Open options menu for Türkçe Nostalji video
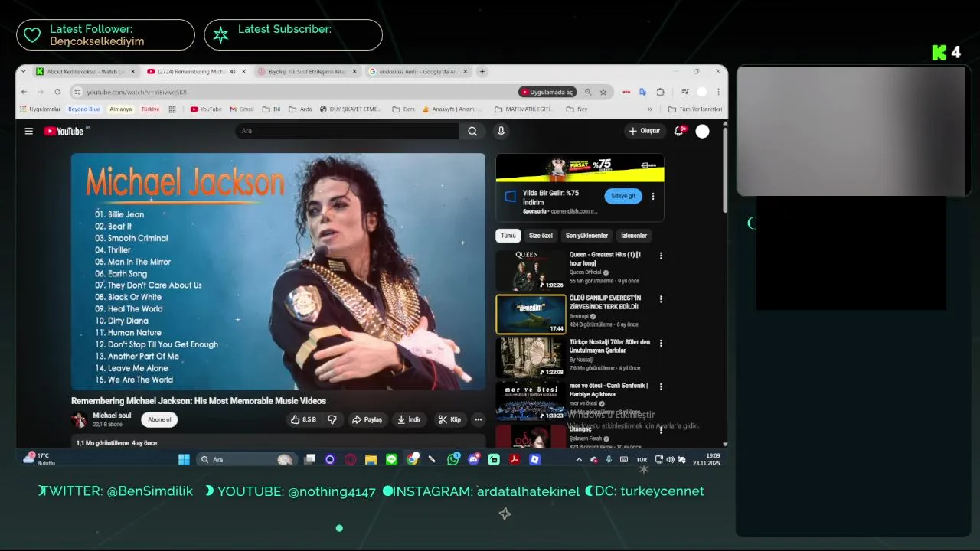The image size is (980, 551). (x=661, y=343)
